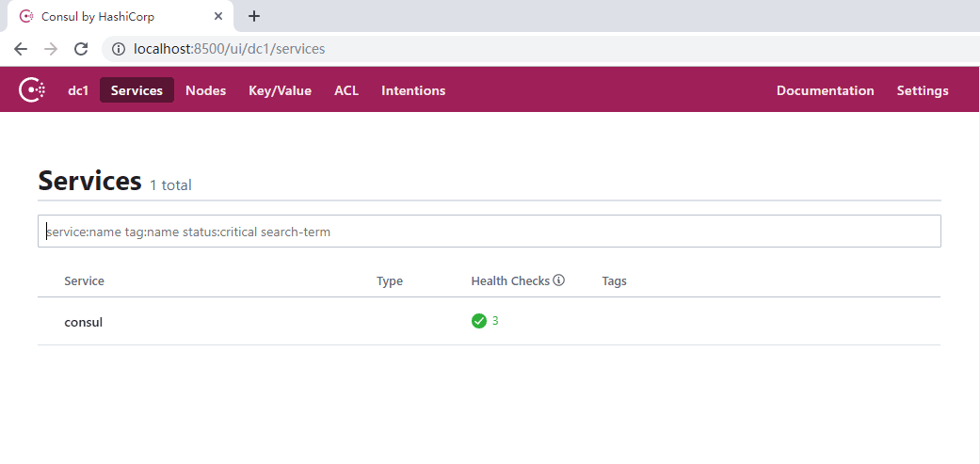This screenshot has height=464, width=980.
Task: Go to Intentions page
Action: click(413, 90)
